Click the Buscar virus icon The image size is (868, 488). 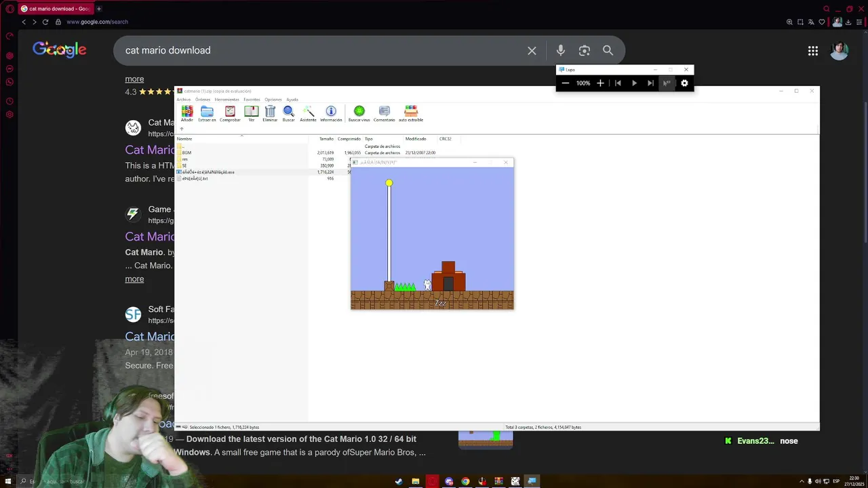pyautogui.click(x=359, y=113)
